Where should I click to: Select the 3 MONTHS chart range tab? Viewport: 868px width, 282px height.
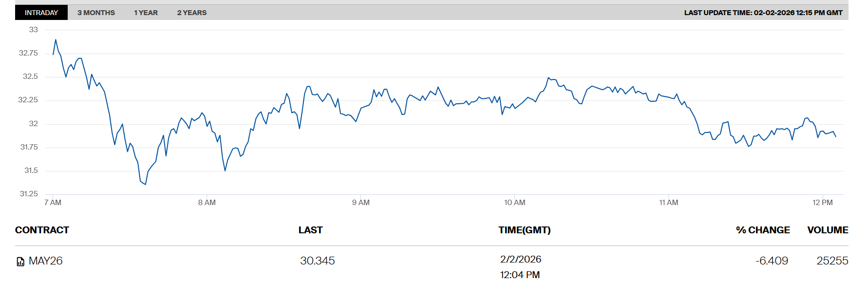pyautogui.click(x=96, y=13)
